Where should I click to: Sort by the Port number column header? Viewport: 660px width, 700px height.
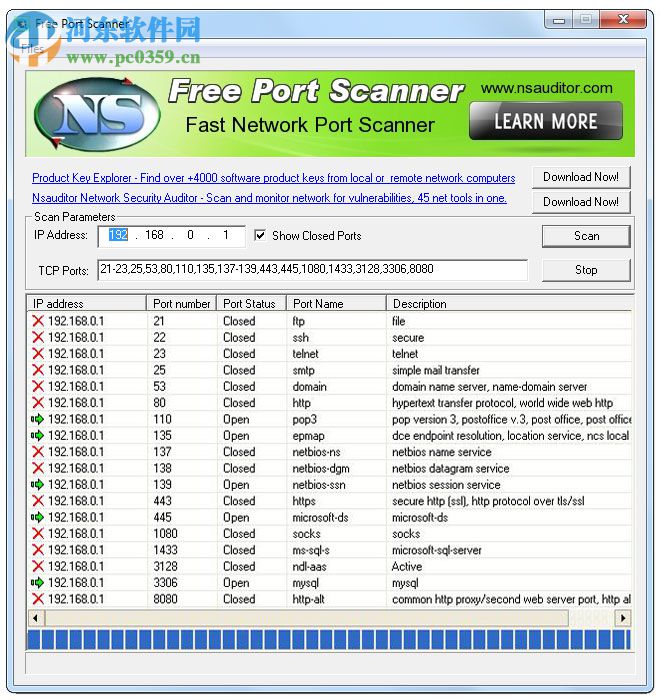pos(182,304)
